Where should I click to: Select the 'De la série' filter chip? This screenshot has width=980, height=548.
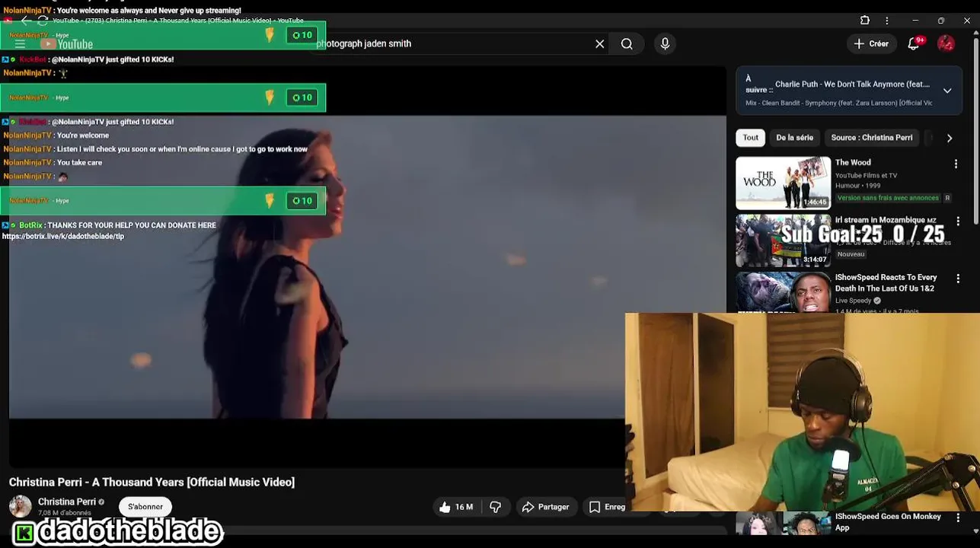coord(794,138)
